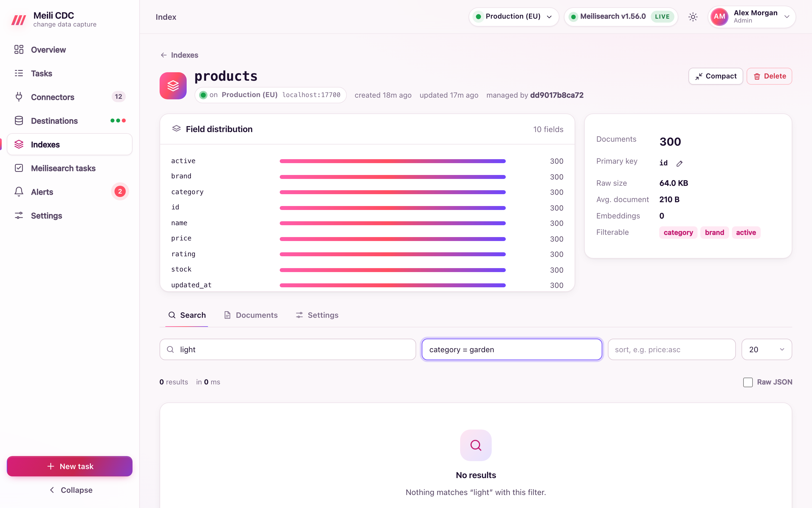This screenshot has height=508, width=812.
Task: Enable the Raw JSON checkbox
Action: point(748,382)
